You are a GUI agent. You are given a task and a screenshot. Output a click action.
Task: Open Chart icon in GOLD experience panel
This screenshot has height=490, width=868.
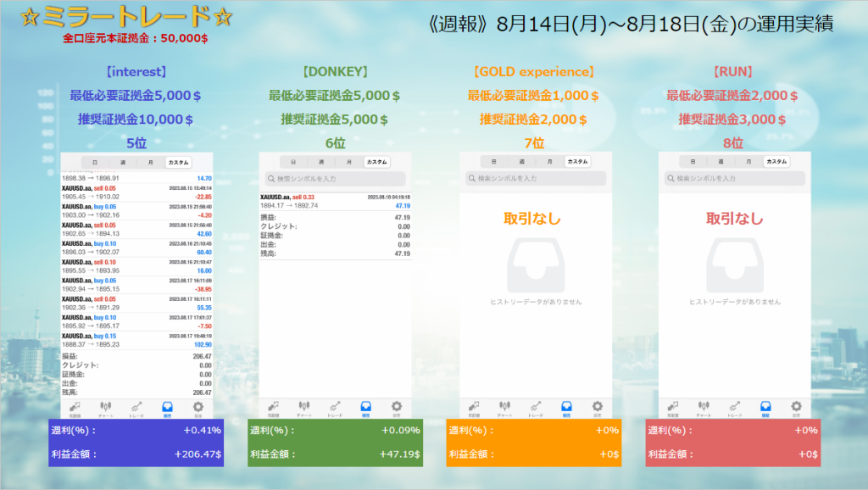(505, 408)
